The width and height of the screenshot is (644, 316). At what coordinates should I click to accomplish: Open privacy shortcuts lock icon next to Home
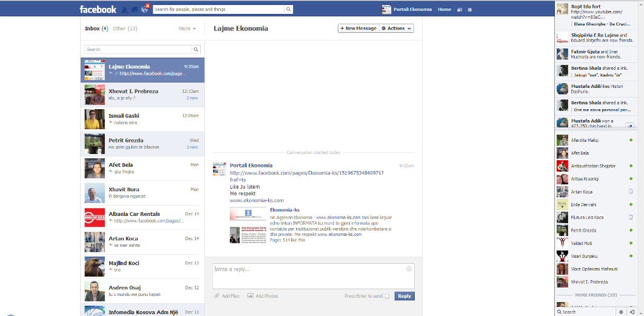click(x=460, y=10)
